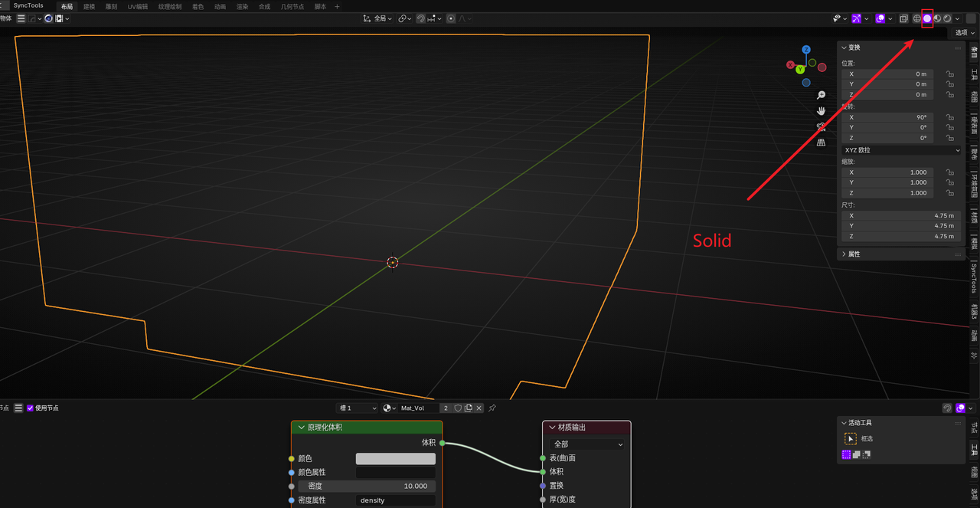Unlink Mat_Vol material with X button
Image resolution: width=980 pixels, height=508 pixels.
pyautogui.click(x=479, y=408)
